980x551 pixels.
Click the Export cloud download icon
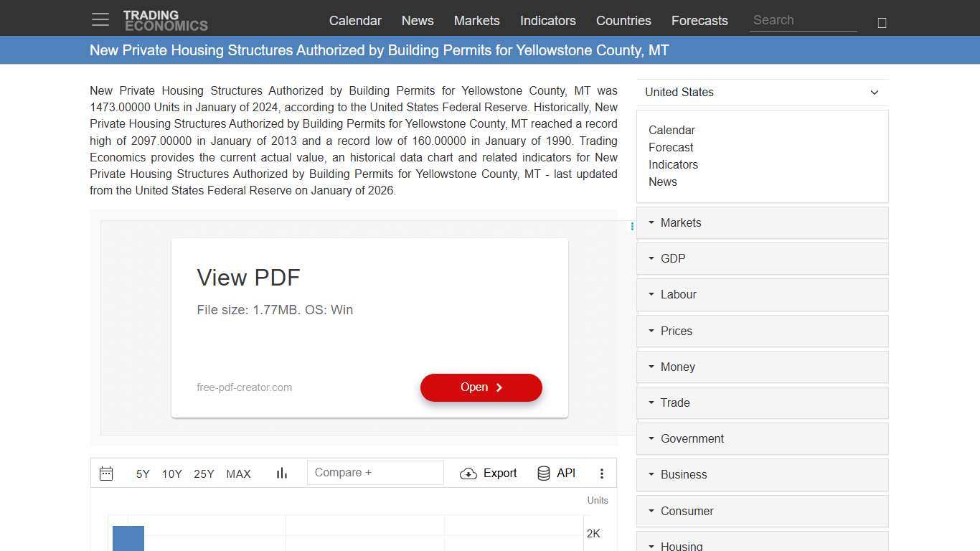(468, 474)
